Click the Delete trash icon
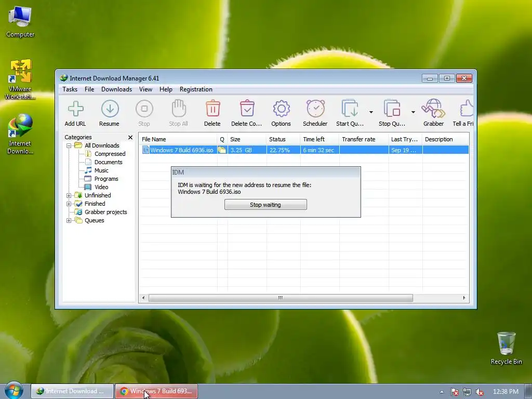 [212, 109]
